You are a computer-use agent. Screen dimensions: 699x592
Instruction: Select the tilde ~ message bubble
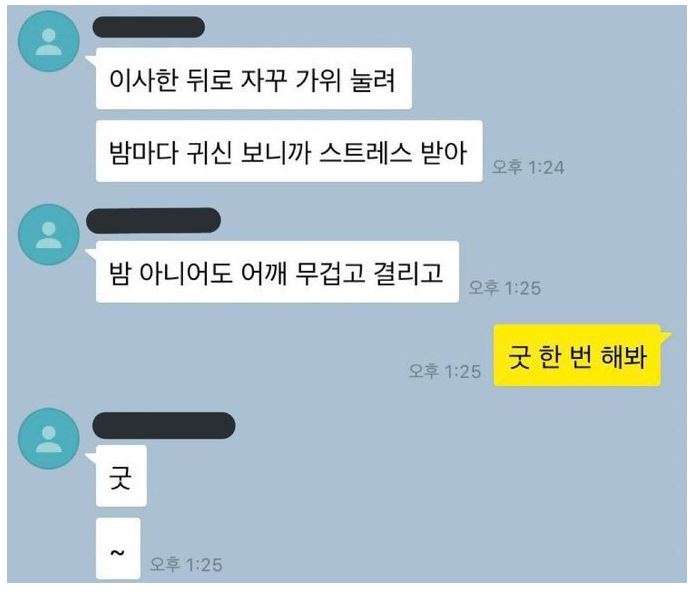[x=118, y=549]
